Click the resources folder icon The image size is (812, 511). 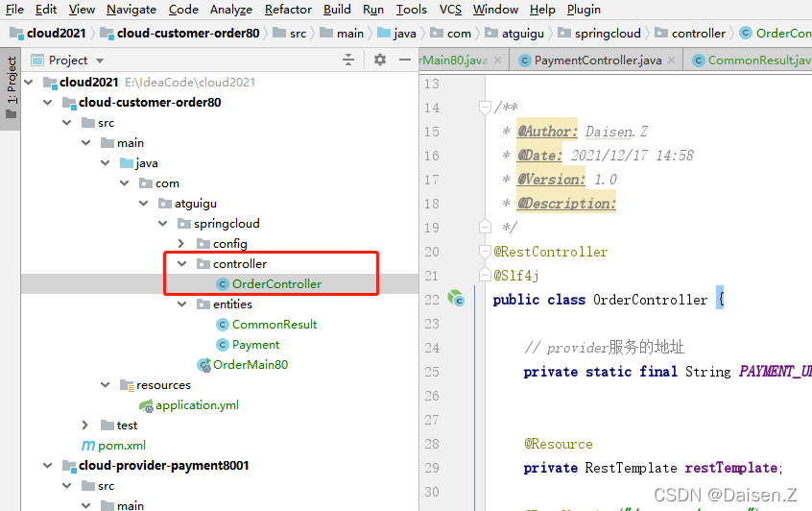tap(127, 385)
